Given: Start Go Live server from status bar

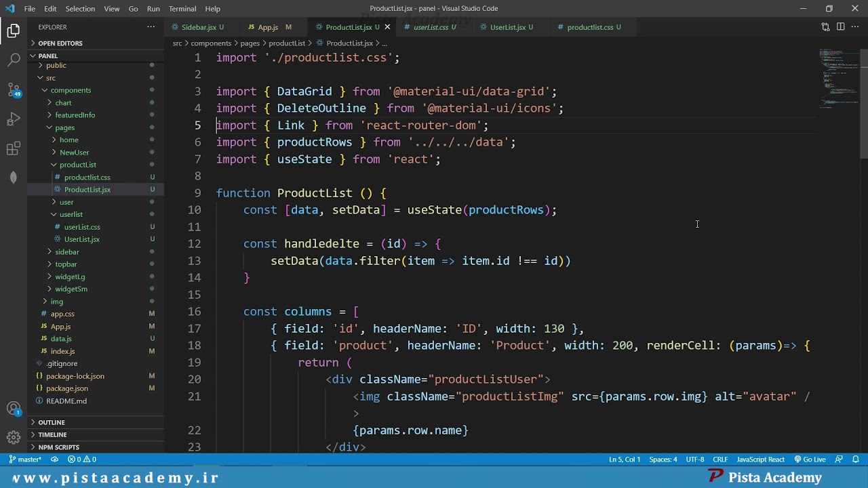Looking at the screenshot, I should pos(810,460).
